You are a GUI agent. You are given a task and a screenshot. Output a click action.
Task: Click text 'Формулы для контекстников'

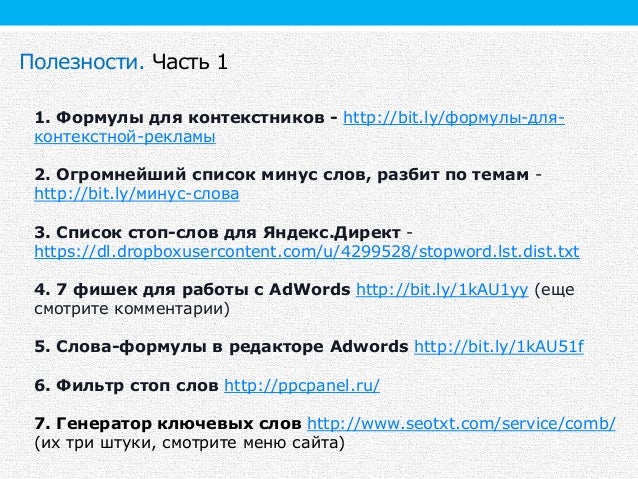point(190,118)
